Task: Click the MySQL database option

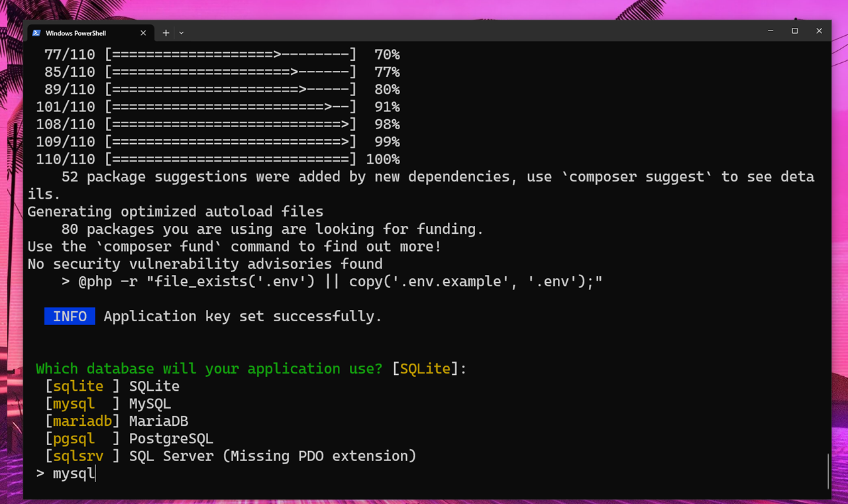Action: click(x=150, y=403)
